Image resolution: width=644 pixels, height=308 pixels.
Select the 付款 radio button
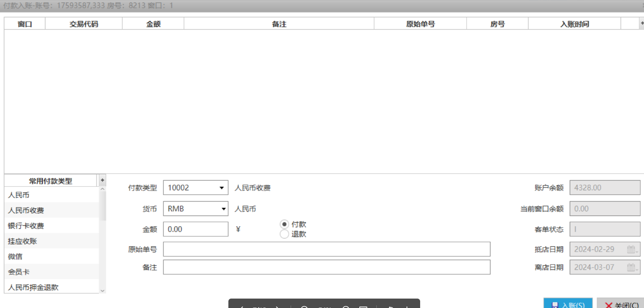[284, 224]
